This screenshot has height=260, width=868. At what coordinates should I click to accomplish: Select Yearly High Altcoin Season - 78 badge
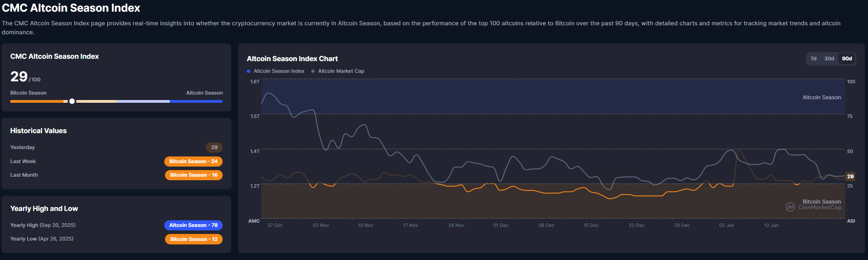[193, 225]
